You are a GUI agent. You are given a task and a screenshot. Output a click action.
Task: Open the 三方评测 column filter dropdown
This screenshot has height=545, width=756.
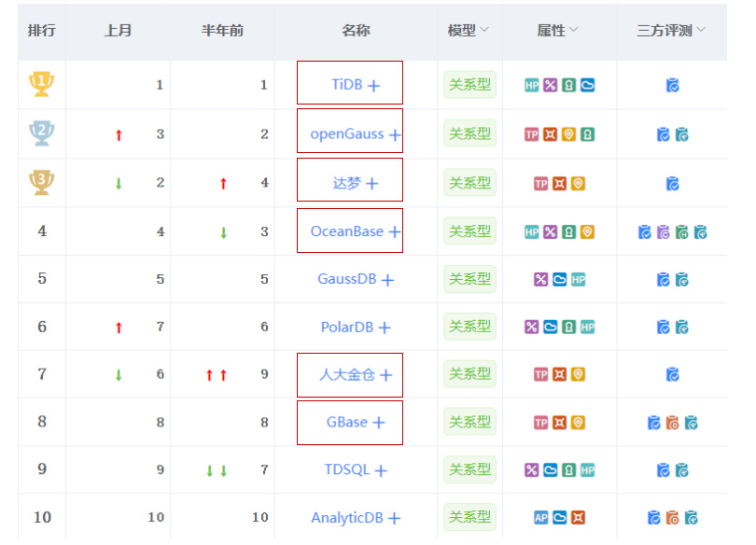(701, 30)
